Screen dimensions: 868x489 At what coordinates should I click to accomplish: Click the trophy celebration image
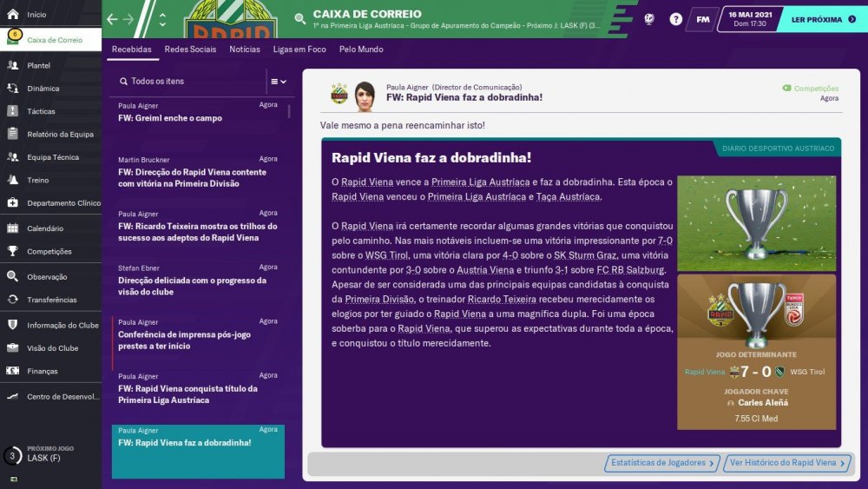(x=756, y=223)
